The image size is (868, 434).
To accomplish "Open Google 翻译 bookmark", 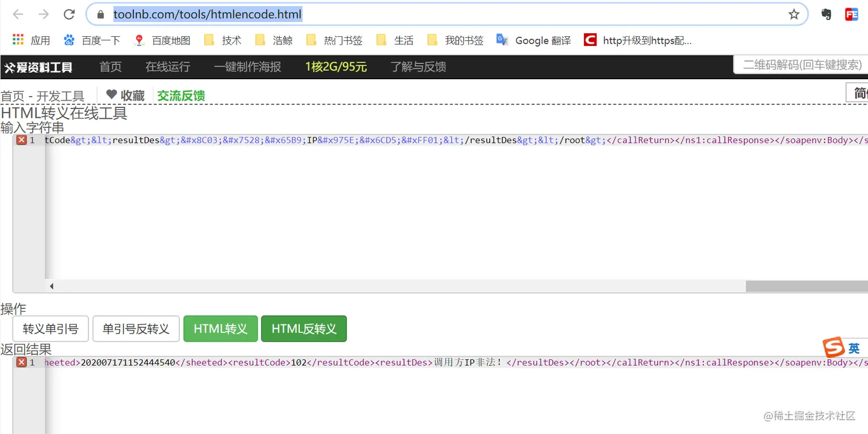I will click(x=534, y=40).
